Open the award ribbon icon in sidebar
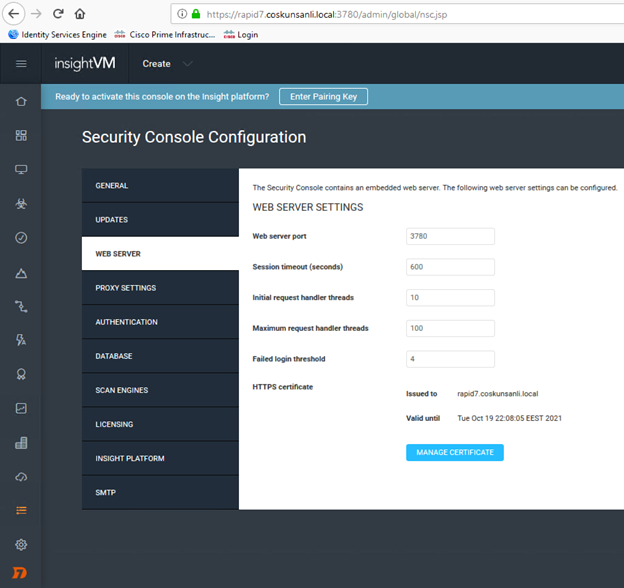 21,374
